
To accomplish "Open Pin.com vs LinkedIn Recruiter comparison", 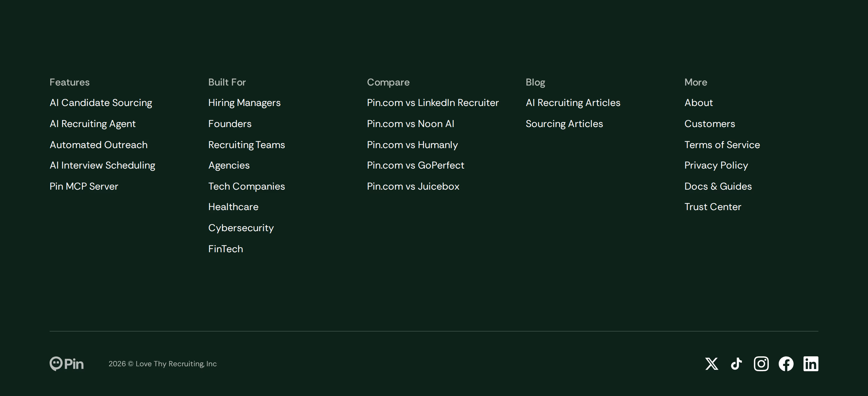I will (433, 103).
